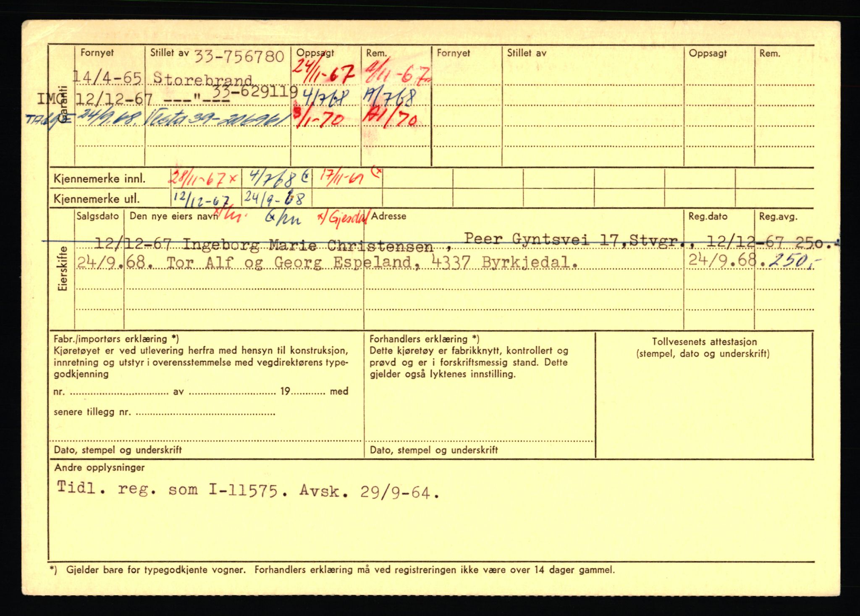
Task: Click the Kjennemerke innl. label
Action: tap(99, 179)
